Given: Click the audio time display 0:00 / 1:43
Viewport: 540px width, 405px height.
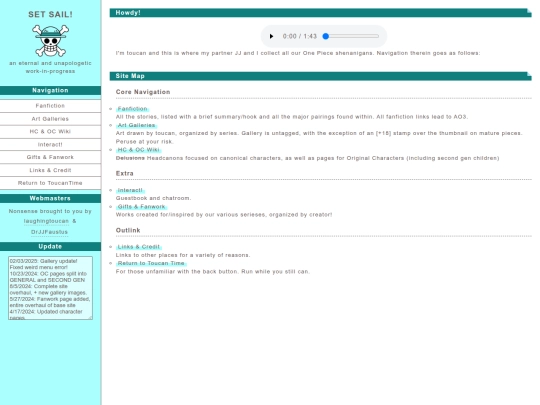Looking at the screenshot, I should 300,36.
